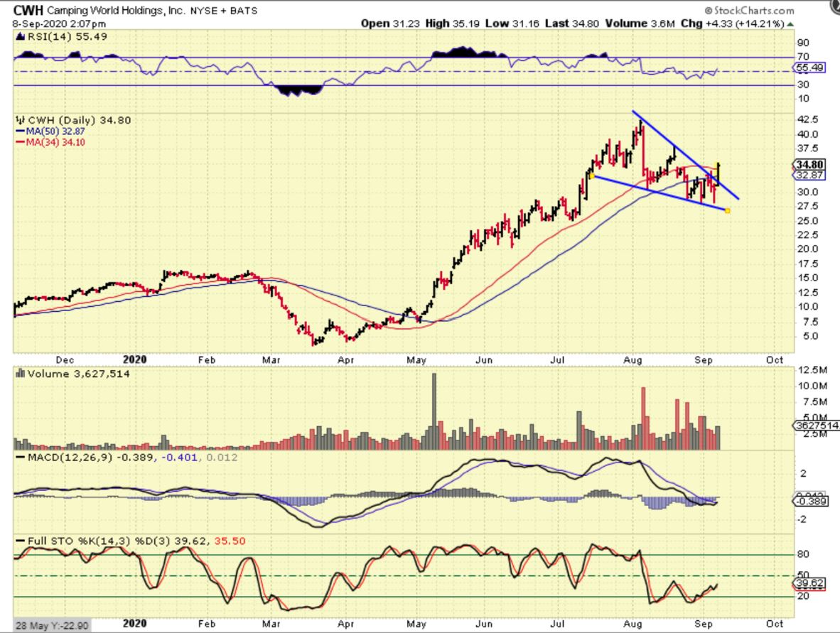Click the CWH ticker symbol in header
840x633 pixels.
[x=28, y=10]
